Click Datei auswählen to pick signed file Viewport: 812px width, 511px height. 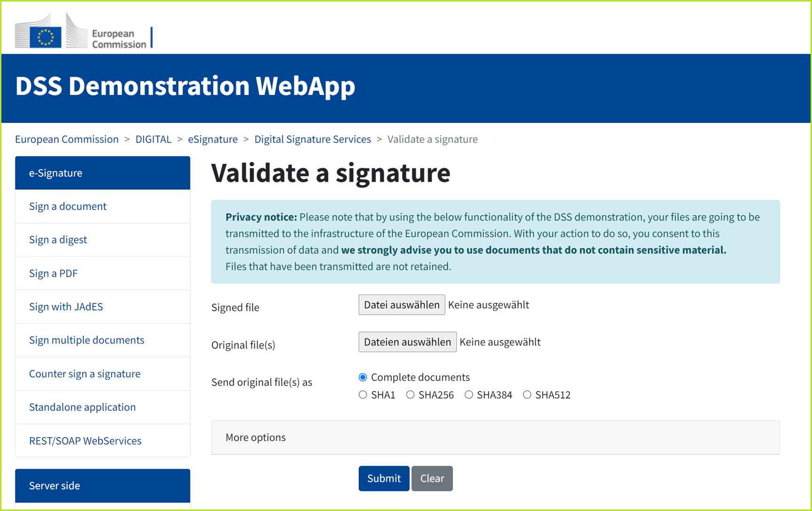[401, 304]
